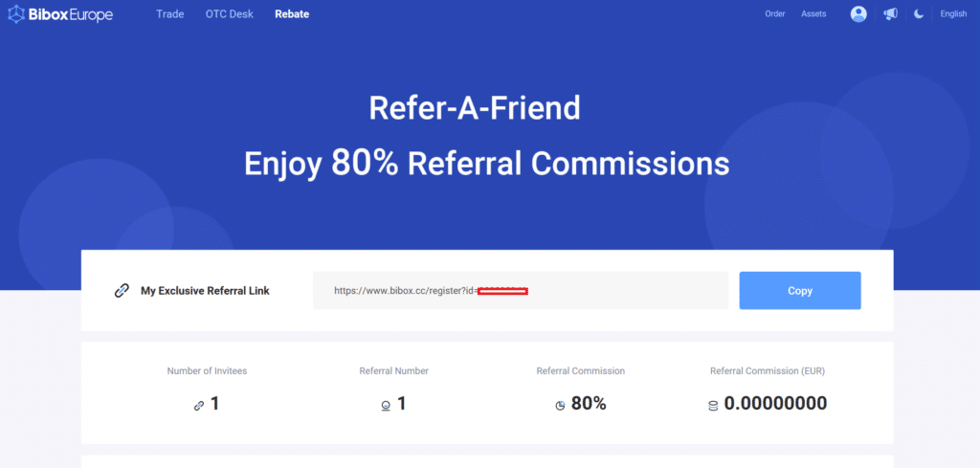Click the Bibox Europe logo
The width and height of the screenshot is (980, 468).
[60, 14]
